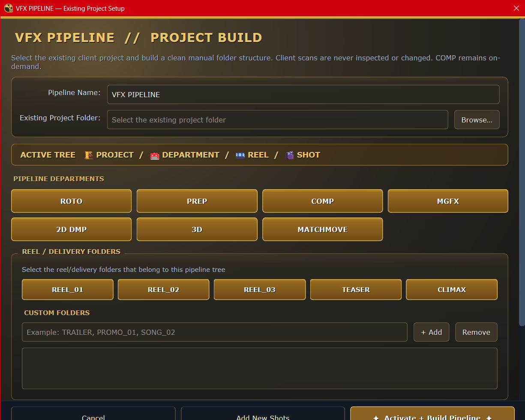Click the Remove custom folder button
The image size is (525, 420).
click(476, 332)
